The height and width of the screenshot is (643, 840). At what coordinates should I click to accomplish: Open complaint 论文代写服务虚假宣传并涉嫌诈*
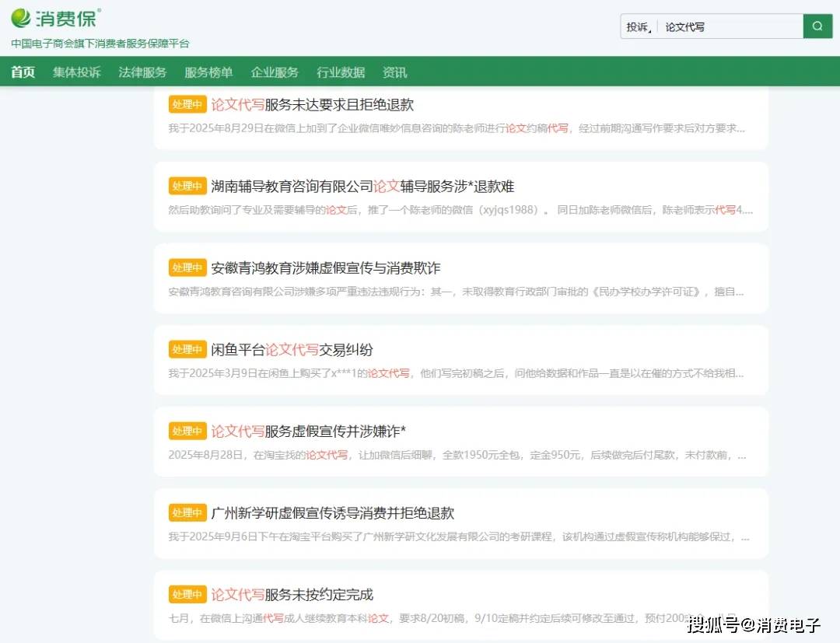pos(309,431)
